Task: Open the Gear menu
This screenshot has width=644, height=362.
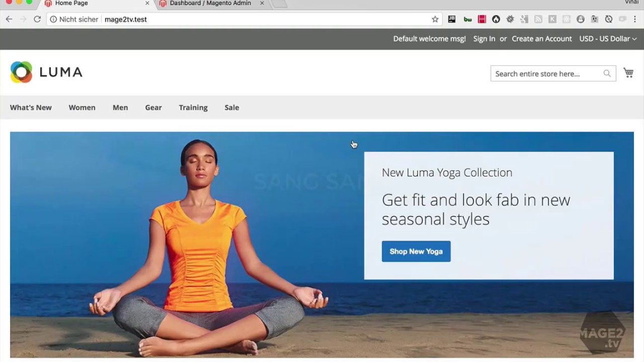Action: pyautogui.click(x=153, y=108)
